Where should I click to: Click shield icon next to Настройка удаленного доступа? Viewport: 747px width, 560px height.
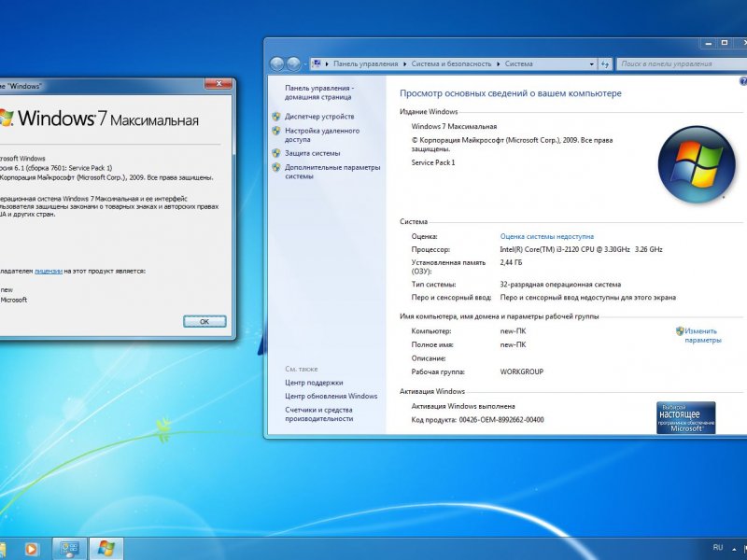[276, 131]
